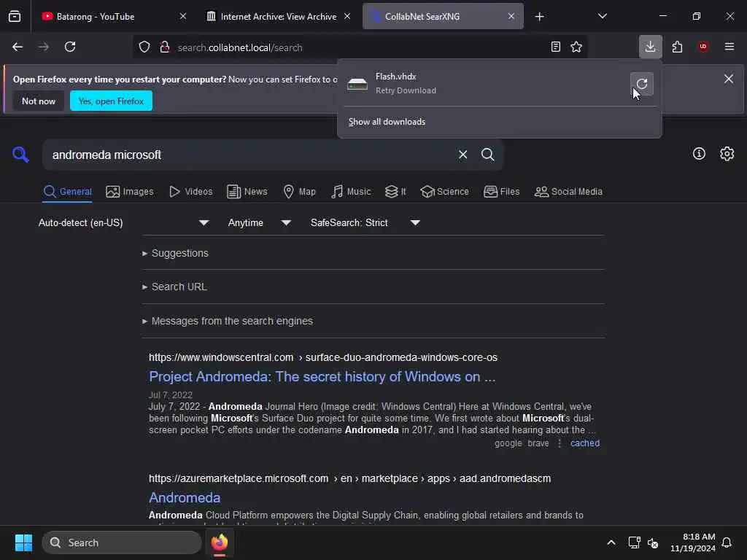This screenshot has height=560, width=747.
Task: Toggle reader view icon in address bar
Action: click(555, 47)
